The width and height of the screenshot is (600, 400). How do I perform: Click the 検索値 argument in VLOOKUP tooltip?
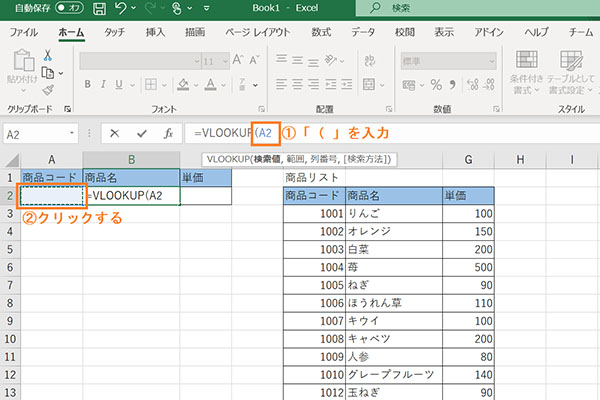(267, 159)
